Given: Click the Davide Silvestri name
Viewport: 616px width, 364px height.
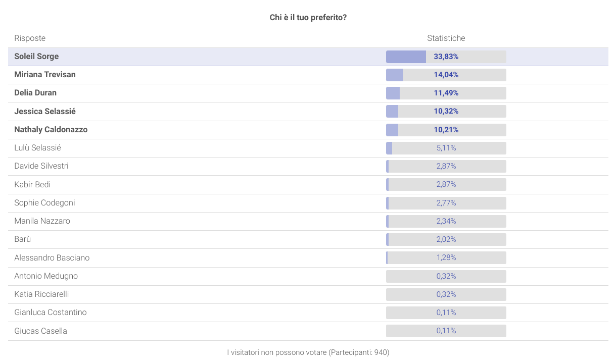Looking at the screenshot, I should pos(41,166).
